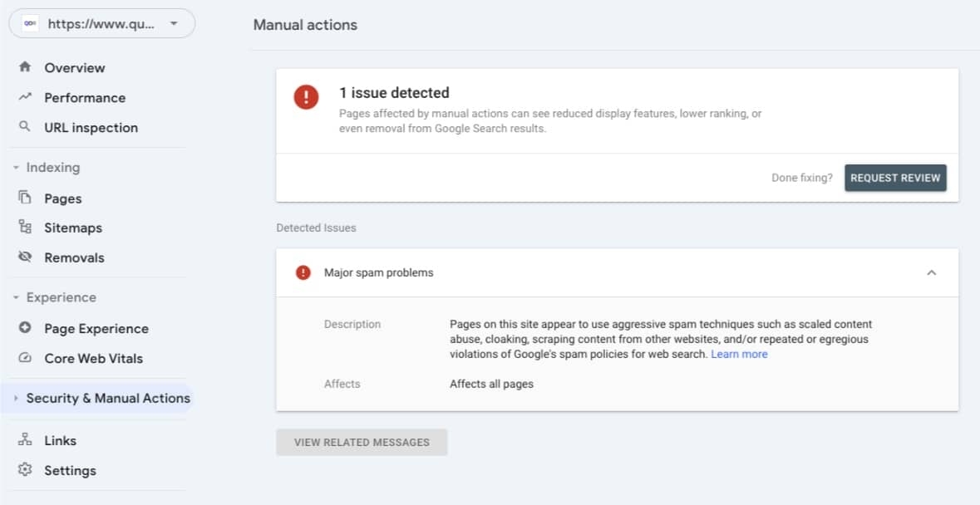
Task: Click the Settings gear icon
Action: click(25, 469)
